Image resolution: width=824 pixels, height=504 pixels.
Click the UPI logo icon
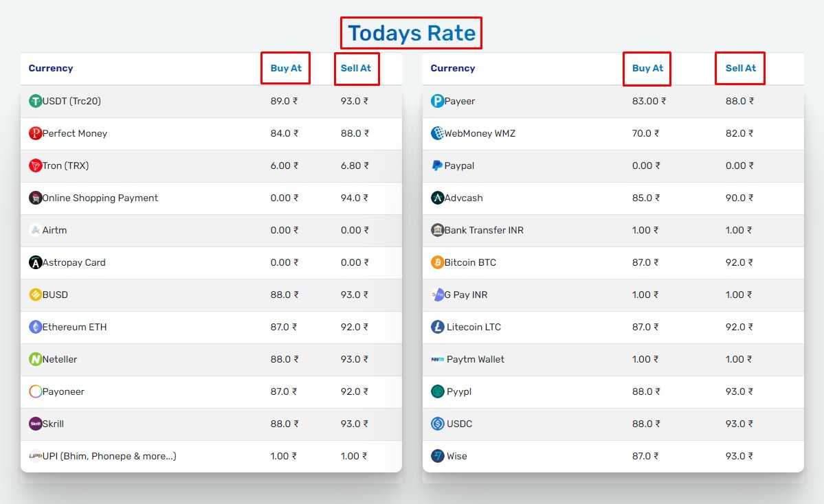(x=35, y=456)
